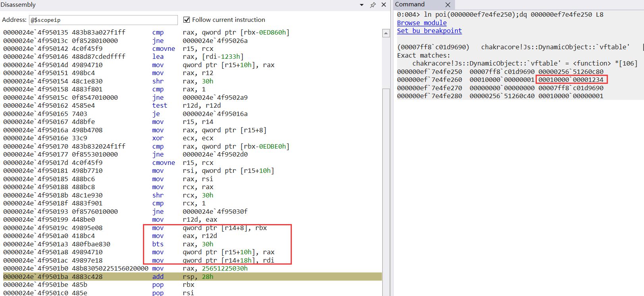Screen dimensions: 644x296
Task: Select the highlighted value 00010000`00001234
Action: coord(571,79)
